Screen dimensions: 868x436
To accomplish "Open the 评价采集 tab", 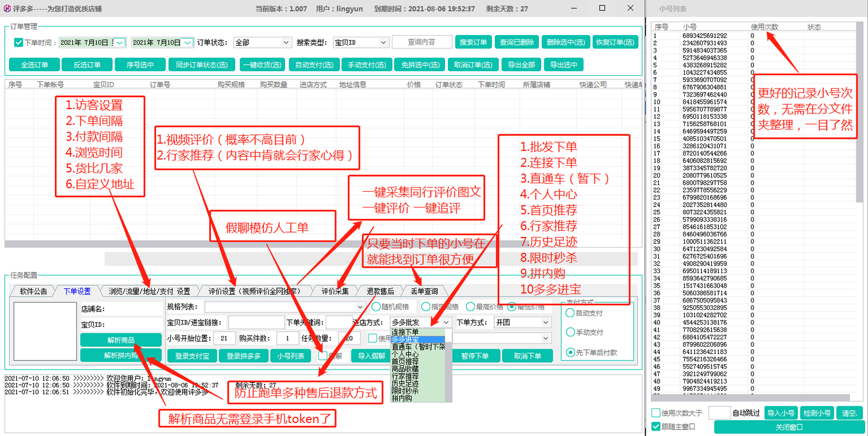I will click(335, 291).
